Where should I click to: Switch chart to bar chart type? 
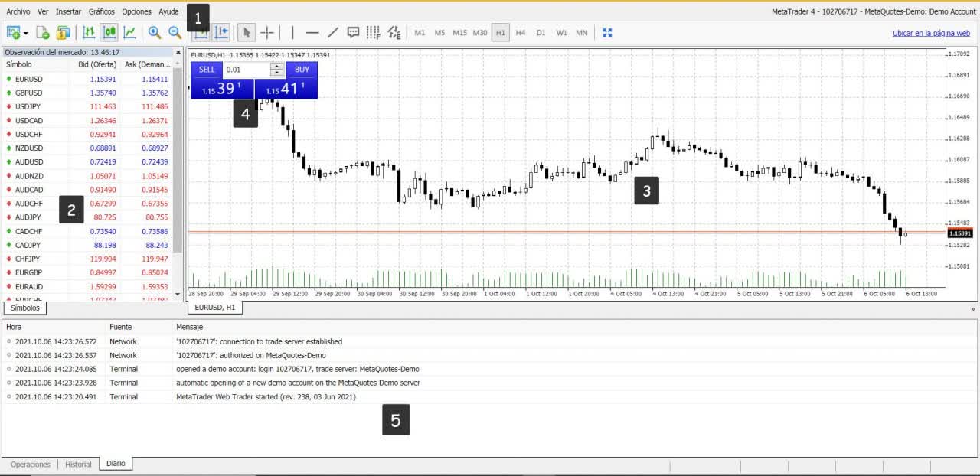pos(90,32)
